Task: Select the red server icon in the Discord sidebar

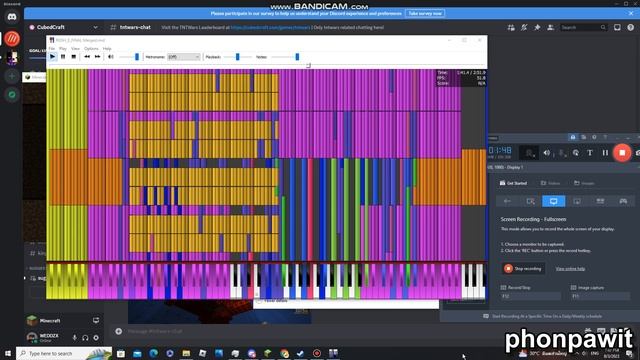Action: point(12,39)
